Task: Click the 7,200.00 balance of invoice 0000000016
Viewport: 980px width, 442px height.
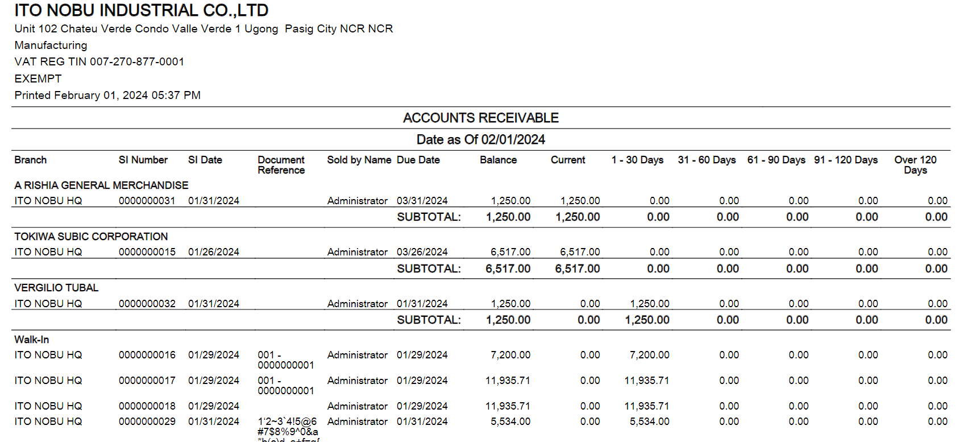Action: point(510,355)
